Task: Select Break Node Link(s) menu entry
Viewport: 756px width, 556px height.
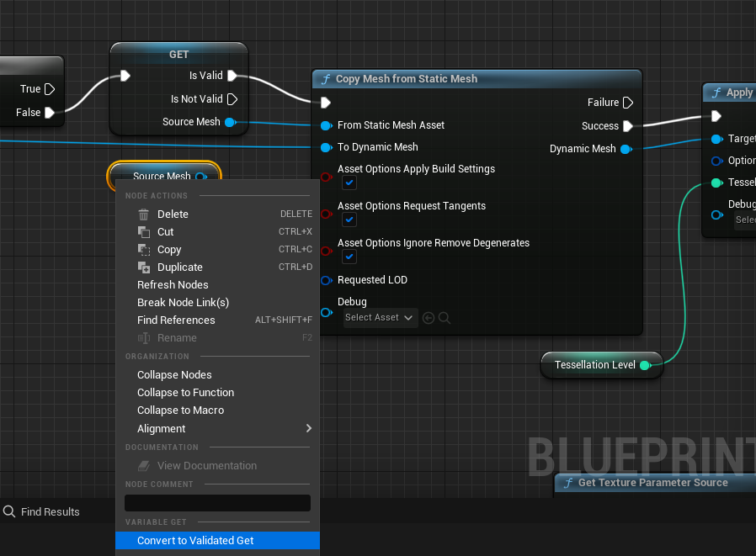Action: click(217, 303)
